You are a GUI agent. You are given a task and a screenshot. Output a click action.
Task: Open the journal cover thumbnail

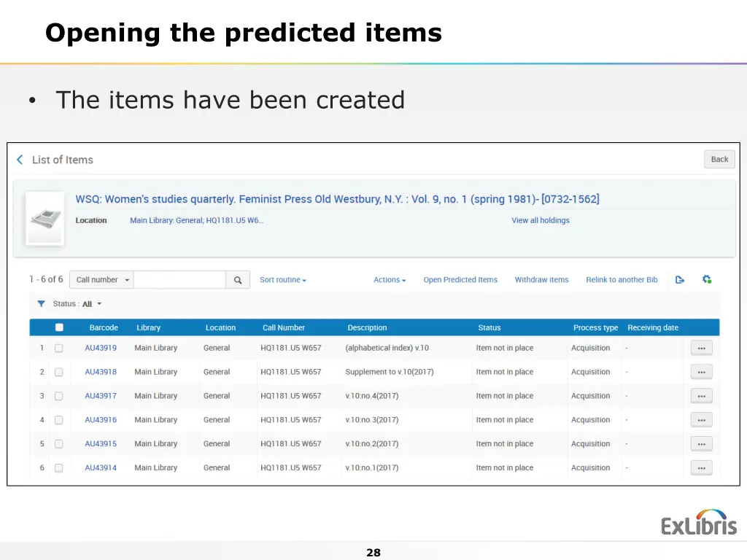(44, 219)
